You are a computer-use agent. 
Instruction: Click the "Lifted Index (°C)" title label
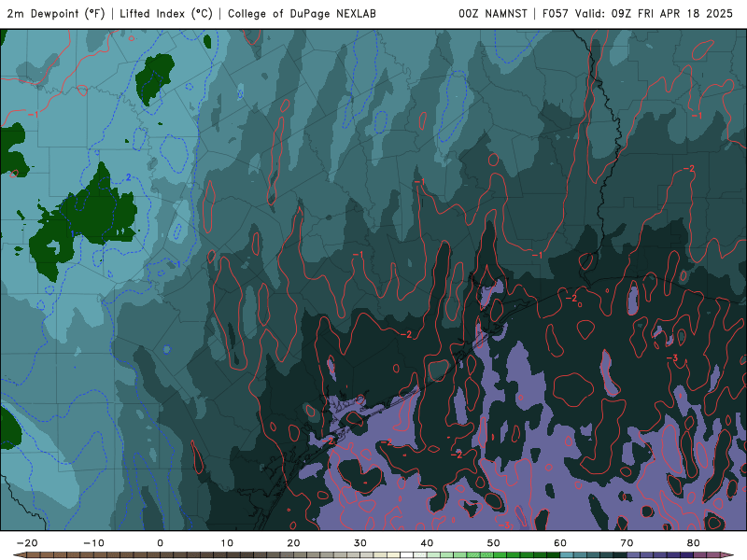(166, 14)
